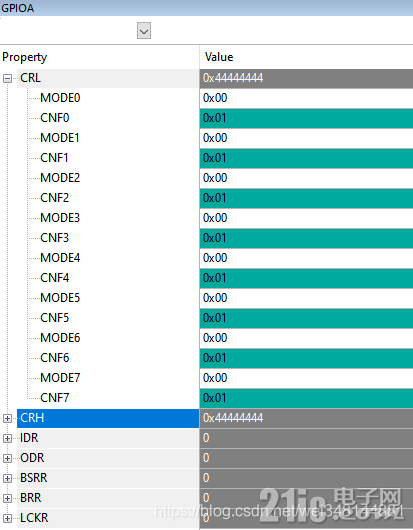413x530 pixels.
Task: Click the CNF4 highlighted value cell
Action: tap(306, 278)
